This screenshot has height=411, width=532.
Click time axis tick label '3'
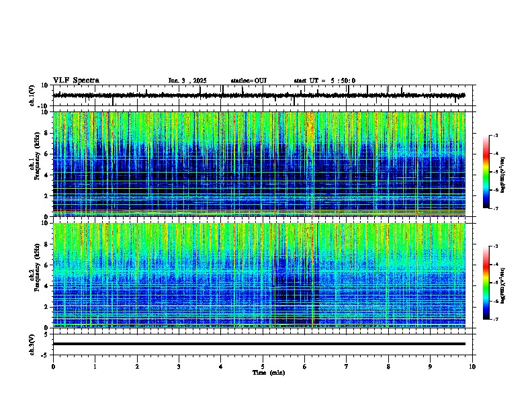click(x=179, y=367)
